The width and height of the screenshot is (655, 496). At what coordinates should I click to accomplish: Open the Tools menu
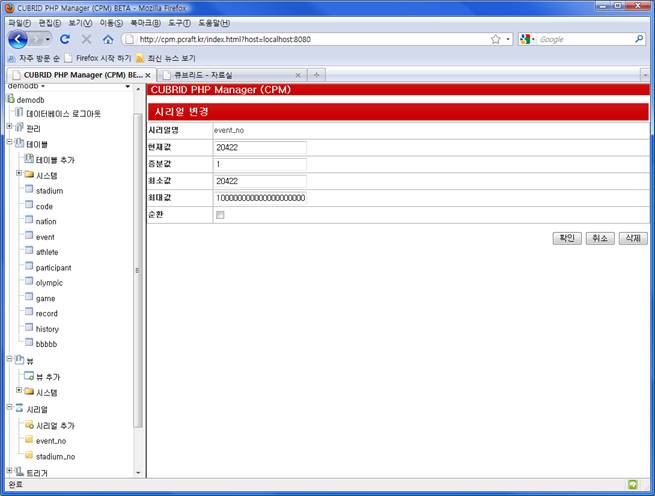(x=180, y=23)
